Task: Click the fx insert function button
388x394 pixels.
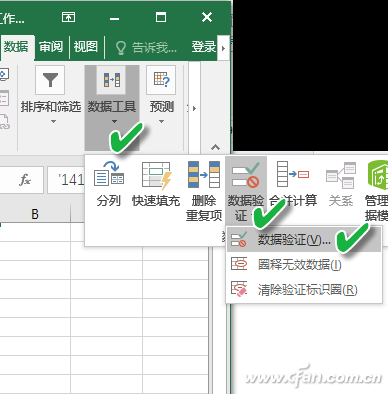Action: (x=25, y=180)
